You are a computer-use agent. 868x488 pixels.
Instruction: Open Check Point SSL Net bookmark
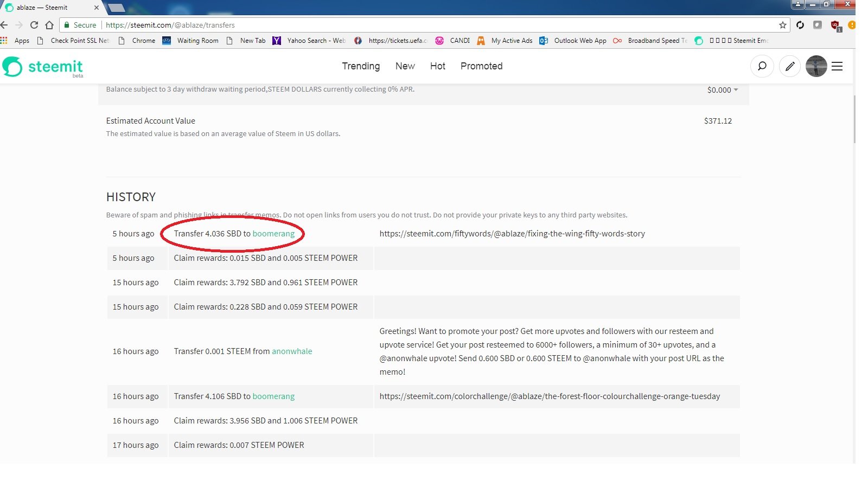(73, 41)
